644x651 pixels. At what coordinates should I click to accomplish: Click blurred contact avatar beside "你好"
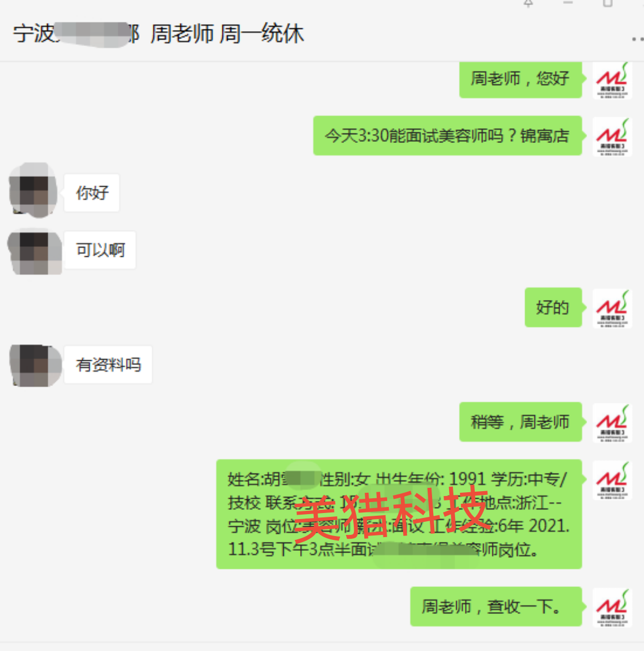click(x=33, y=191)
